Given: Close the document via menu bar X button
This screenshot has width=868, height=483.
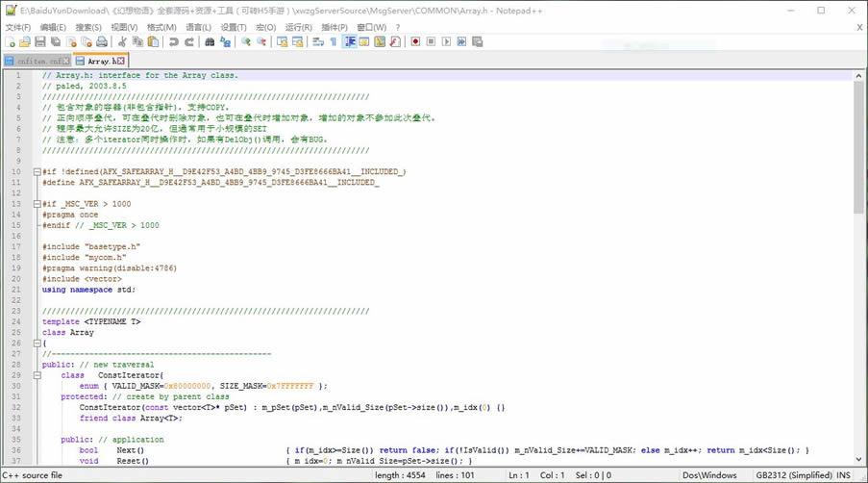Looking at the screenshot, I should pos(859,27).
